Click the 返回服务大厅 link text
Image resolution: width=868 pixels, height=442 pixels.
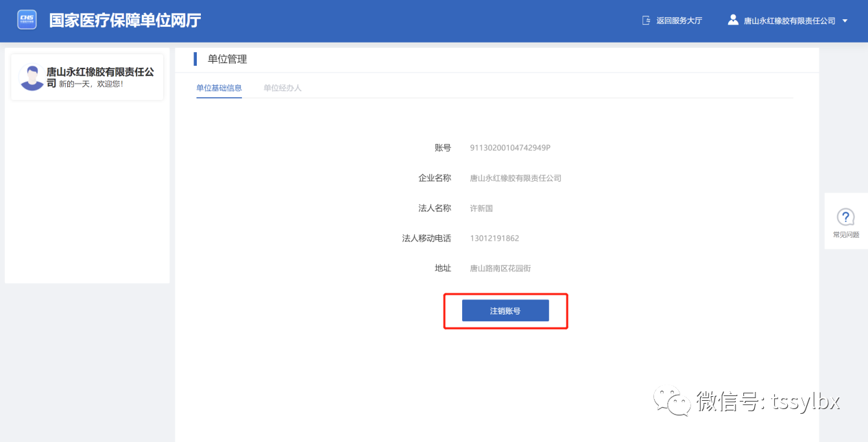[x=679, y=21]
